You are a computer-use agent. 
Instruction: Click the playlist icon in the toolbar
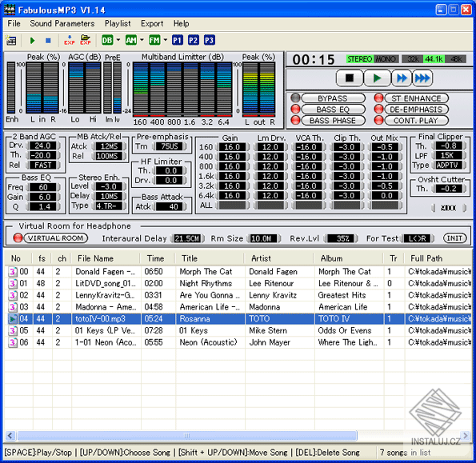[11, 40]
